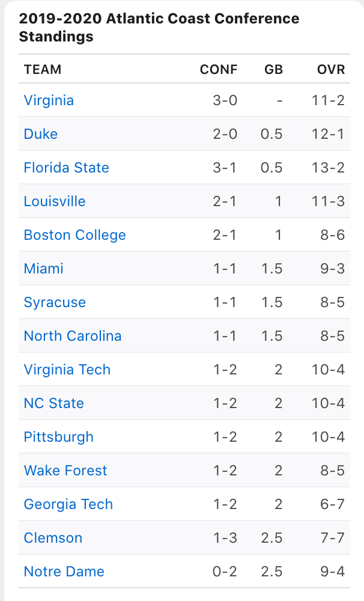Open the Syracuse team page
The width and height of the screenshot is (364, 601).
pos(55,302)
